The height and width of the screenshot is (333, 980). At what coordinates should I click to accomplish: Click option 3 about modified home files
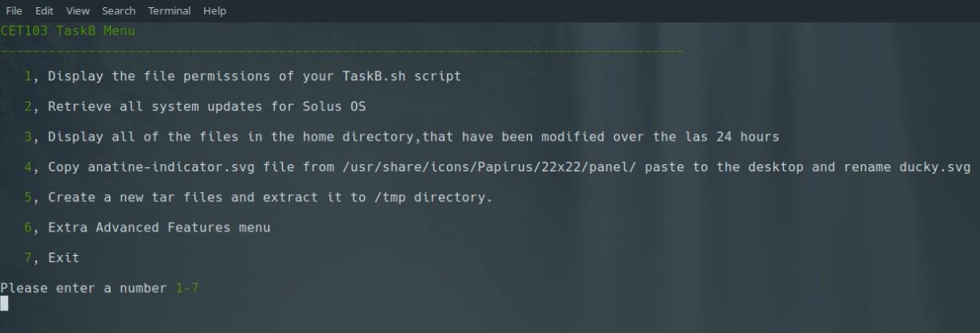pos(402,137)
